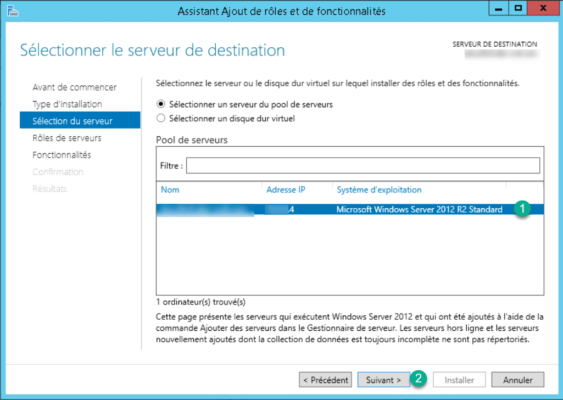Viewport: 563px width, 400px height.
Task: Click the IP address cell ending in .4
Action: (280, 209)
